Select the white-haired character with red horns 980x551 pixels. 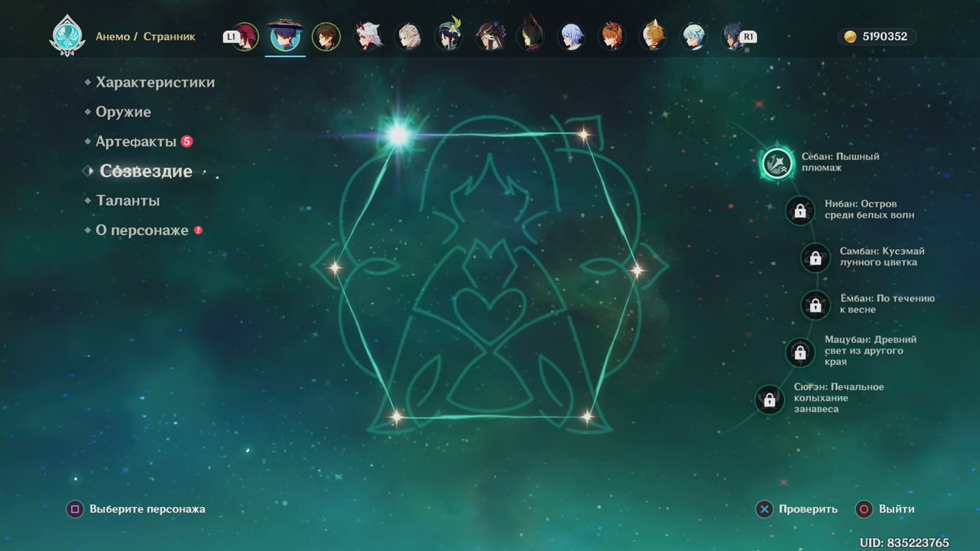tap(367, 37)
